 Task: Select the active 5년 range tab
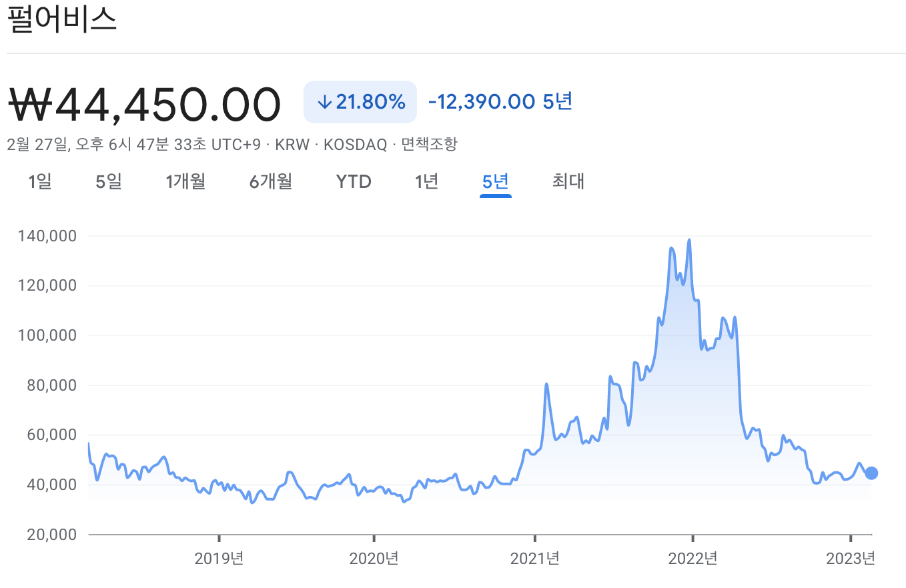tap(495, 181)
